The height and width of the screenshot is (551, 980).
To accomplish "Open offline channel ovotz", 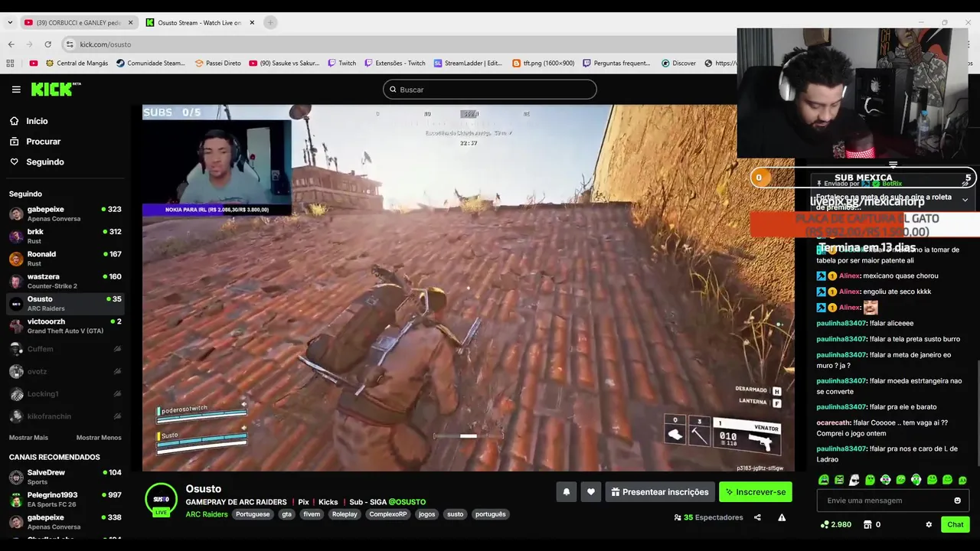I will pyautogui.click(x=65, y=371).
